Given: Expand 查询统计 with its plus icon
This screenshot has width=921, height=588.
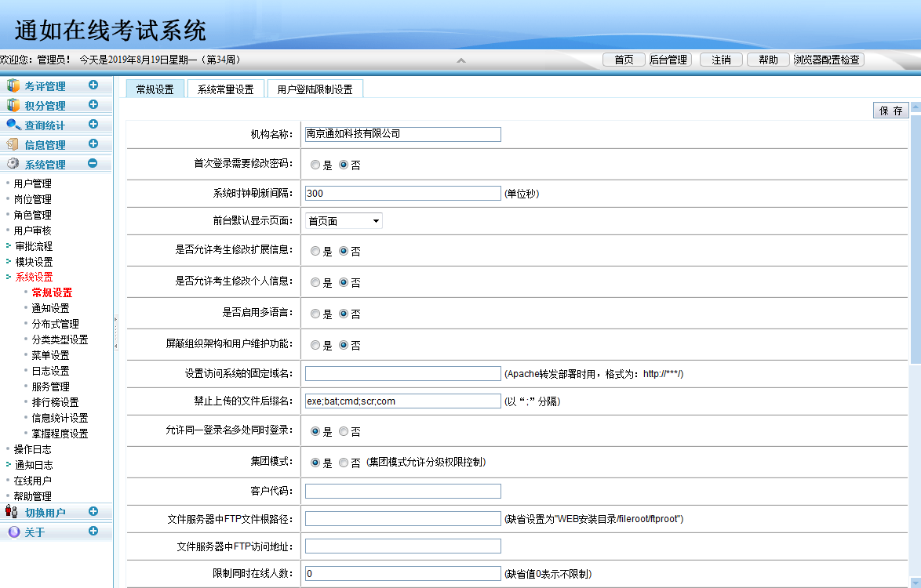Looking at the screenshot, I should 93,125.
